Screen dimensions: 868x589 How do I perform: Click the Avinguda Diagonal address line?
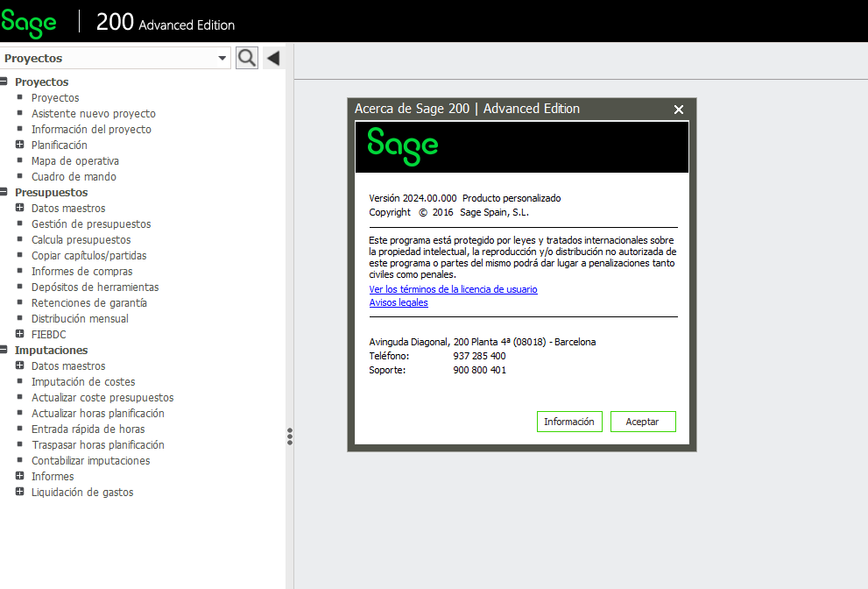pyautogui.click(x=483, y=342)
